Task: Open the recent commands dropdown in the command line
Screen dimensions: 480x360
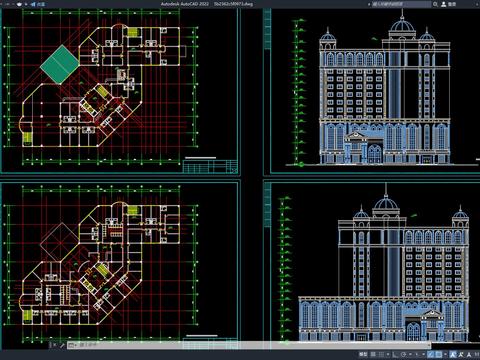Action: coord(72,345)
